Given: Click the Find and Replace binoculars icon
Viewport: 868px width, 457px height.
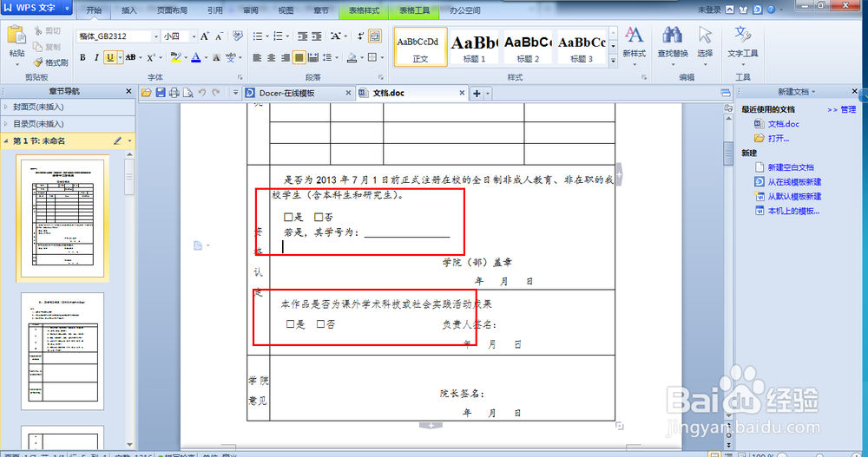Looking at the screenshot, I should (673, 36).
